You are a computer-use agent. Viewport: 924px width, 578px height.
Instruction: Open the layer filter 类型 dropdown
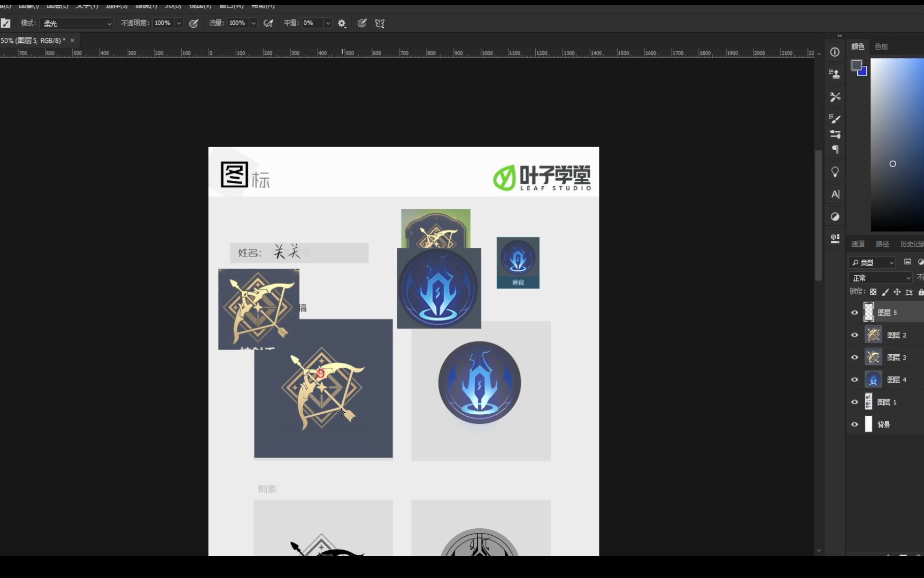pos(872,262)
